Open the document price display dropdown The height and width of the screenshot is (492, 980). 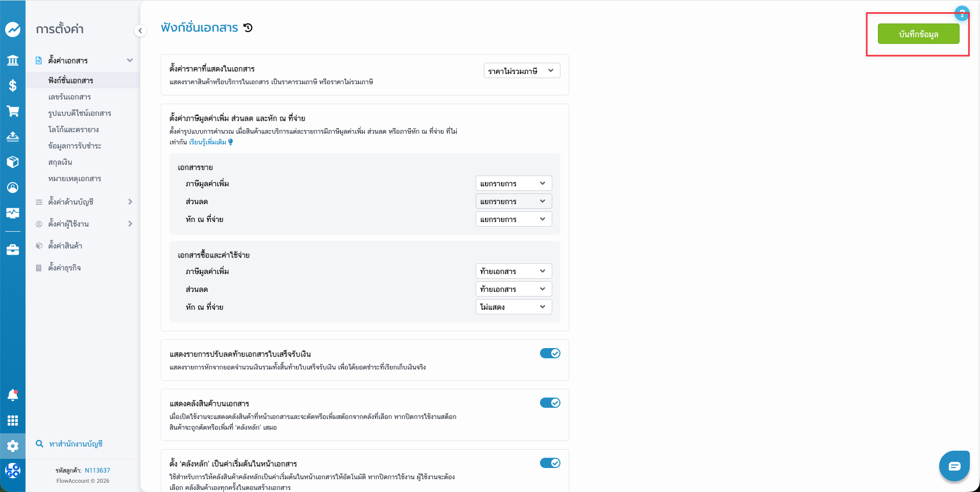(x=521, y=71)
